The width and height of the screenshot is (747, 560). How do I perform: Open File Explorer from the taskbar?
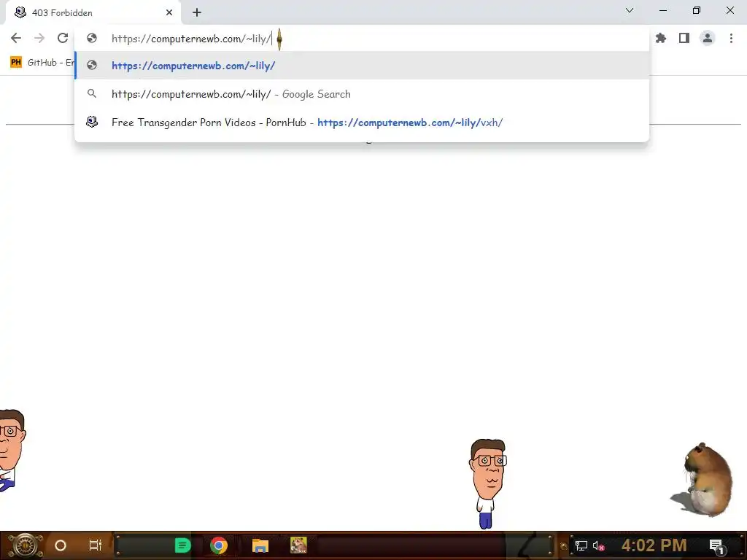coord(260,545)
